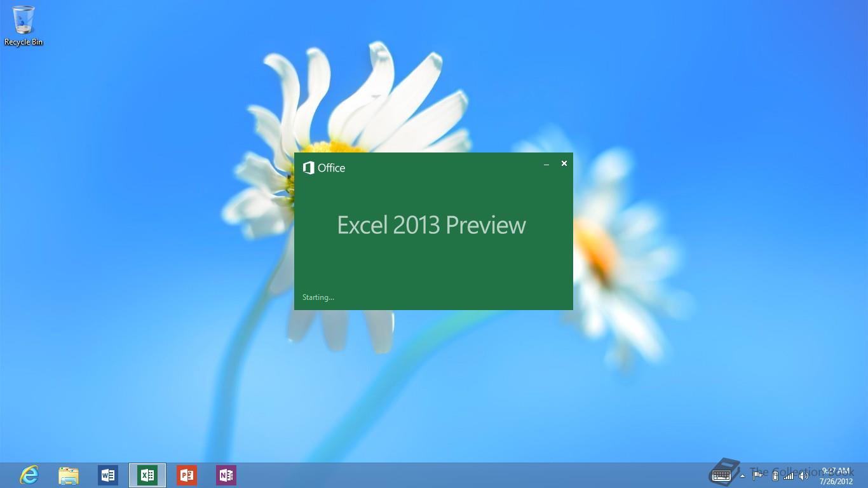Open File Explorer from the taskbar

[69, 475]
